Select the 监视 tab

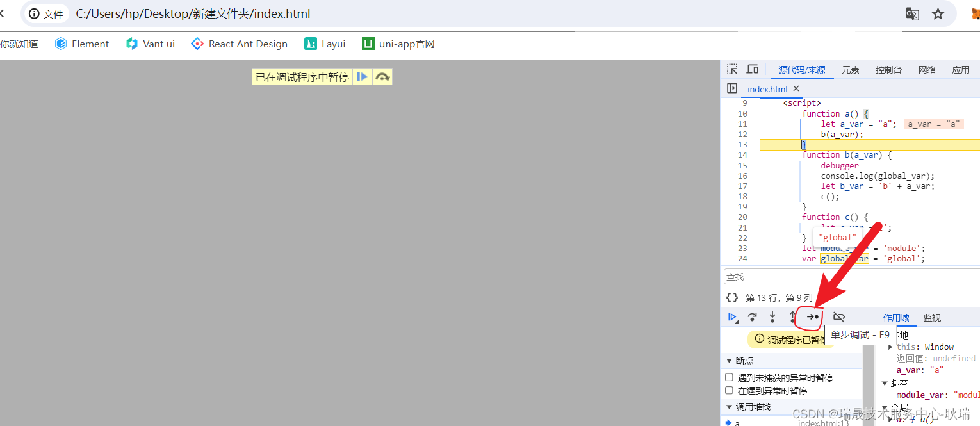tap(932, 318)
